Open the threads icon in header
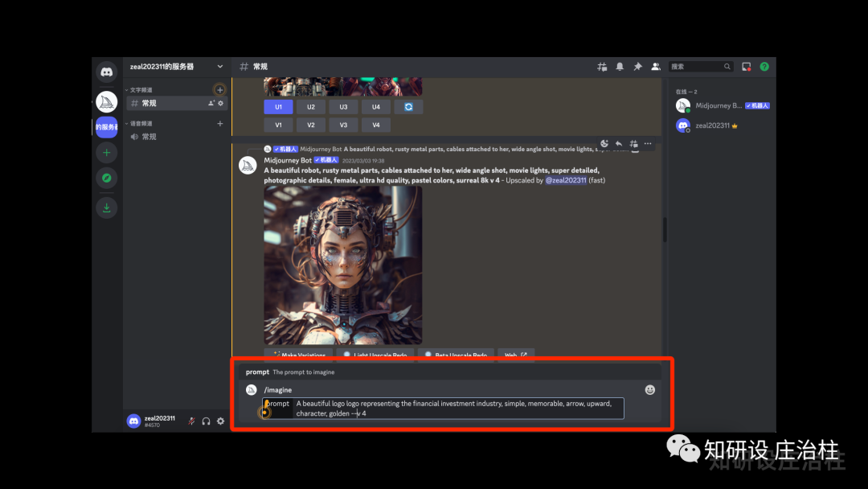This screenshot has width=868, height=489. pos(602,67)
